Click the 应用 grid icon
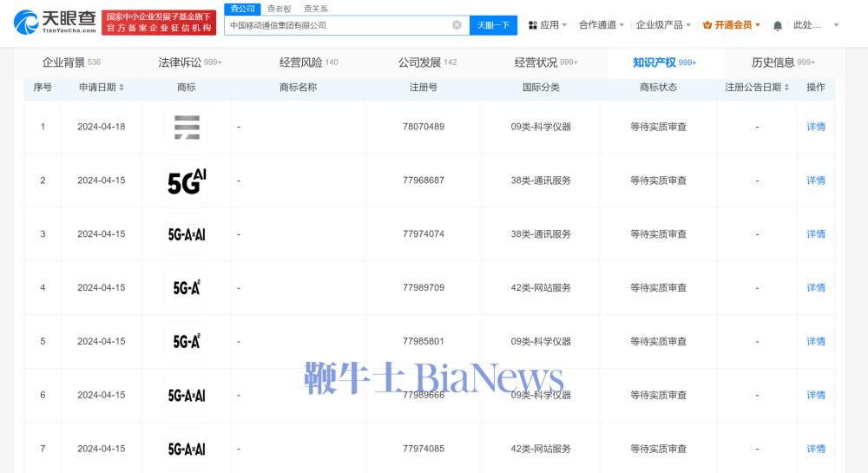The width and height of the screenshot is (868, 473). (x=533, y=25)
